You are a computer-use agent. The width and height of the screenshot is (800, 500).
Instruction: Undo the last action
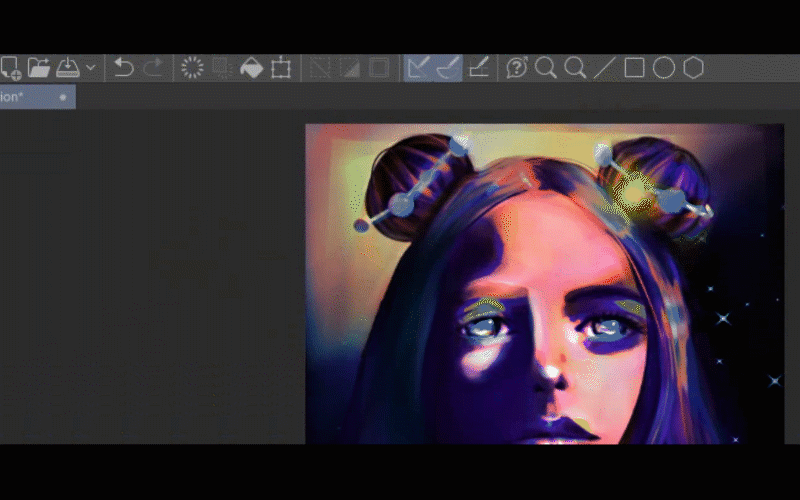pos(123,68)
